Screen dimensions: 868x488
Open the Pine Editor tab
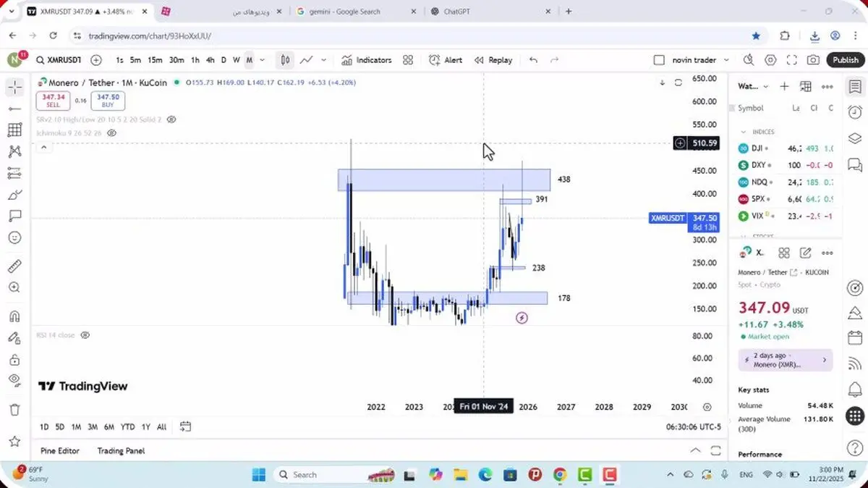pyautogui.click(x=60, y=450)
